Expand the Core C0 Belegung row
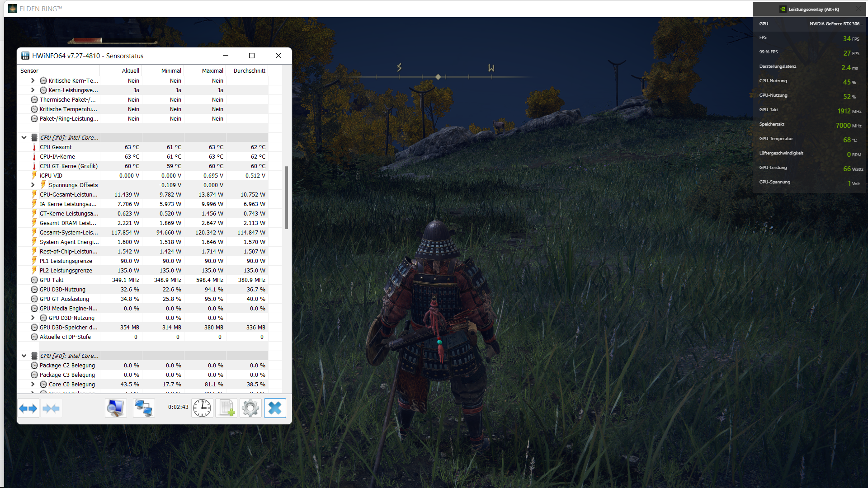This screenshot has height=488, width=868. (33, 384)
